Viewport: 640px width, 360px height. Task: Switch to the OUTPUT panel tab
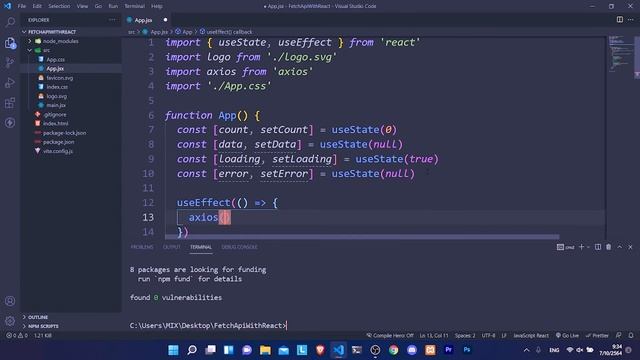pyautogui.click(x=171, y=247)
